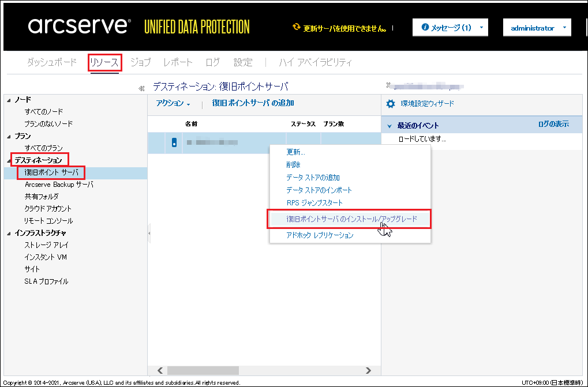Open the ジョブ tab
The image size is (588, 387).
click(x=141, y=62)
